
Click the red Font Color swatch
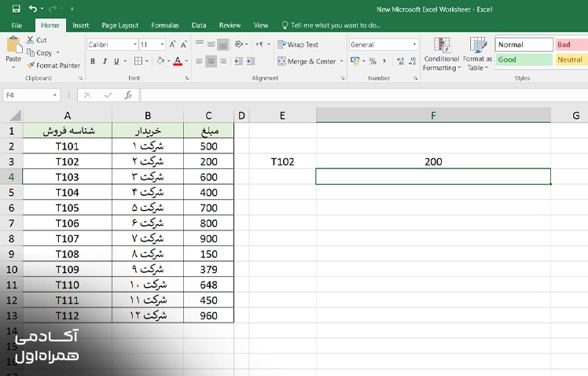[x=178, y=61]
